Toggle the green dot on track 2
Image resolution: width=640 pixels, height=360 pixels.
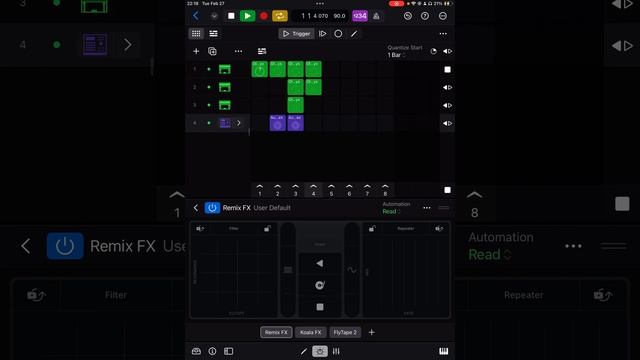coord(209,87)
